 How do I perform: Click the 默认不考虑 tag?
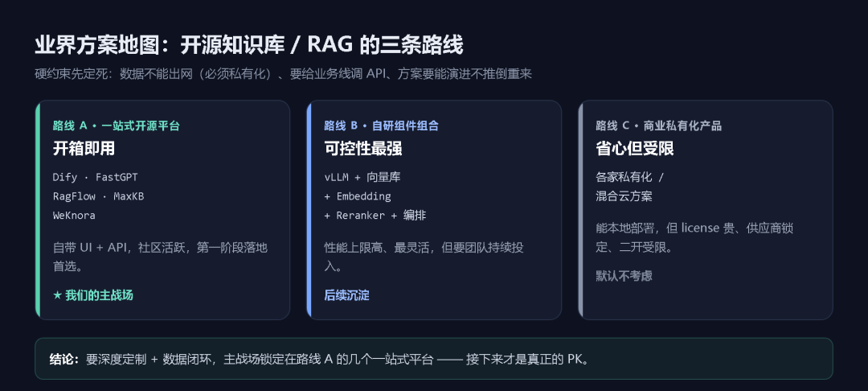[x=624, y=276]
